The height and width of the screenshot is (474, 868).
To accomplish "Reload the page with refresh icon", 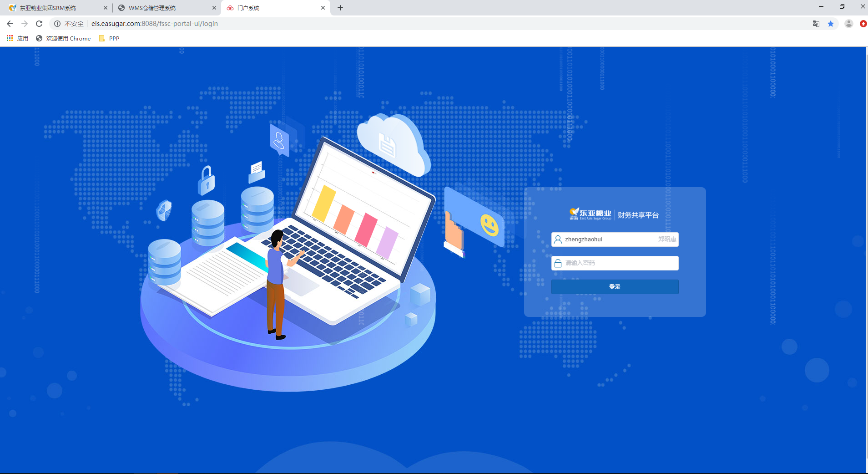I will (x=39, y=24).
